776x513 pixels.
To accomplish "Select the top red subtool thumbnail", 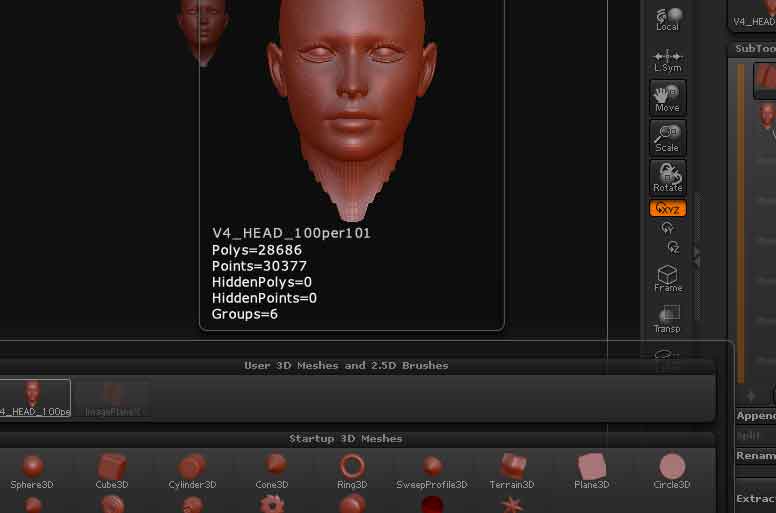I will click(x=765, y=79).
